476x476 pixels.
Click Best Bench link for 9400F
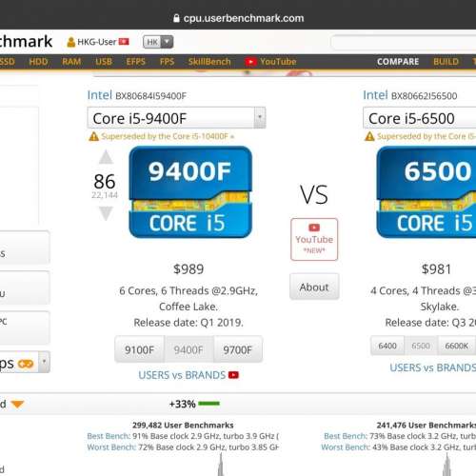click(109, 436)
